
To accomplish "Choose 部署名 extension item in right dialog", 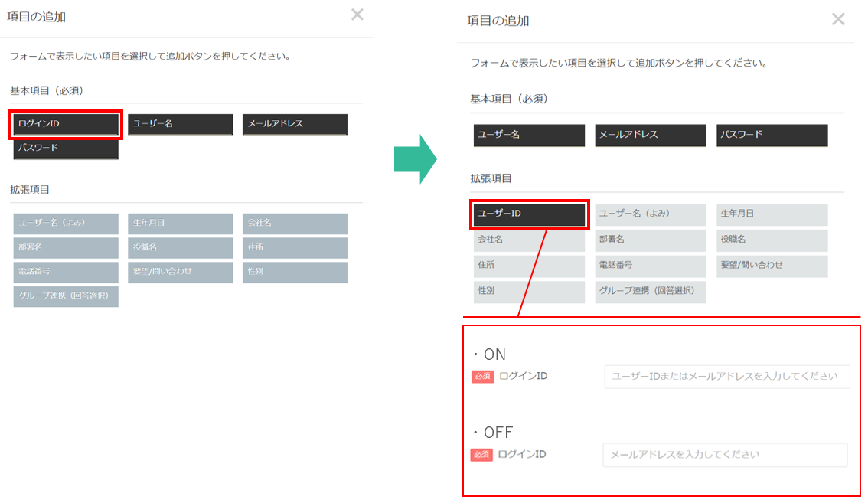I will (x=651, y=240).
